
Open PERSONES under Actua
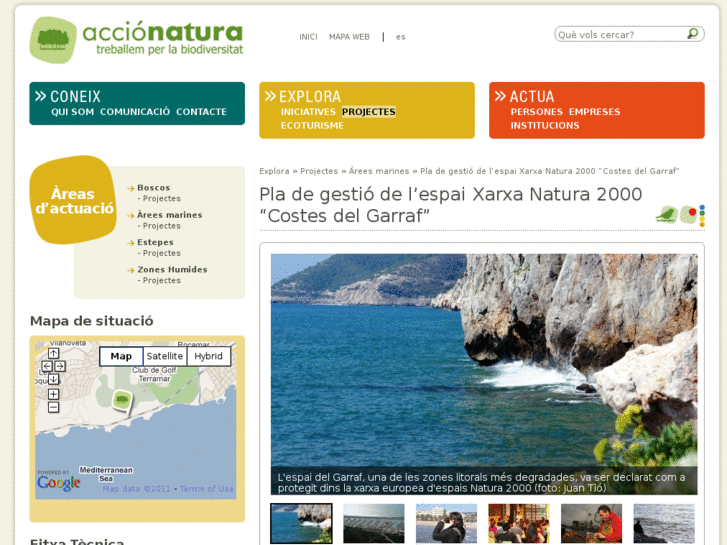536,112
